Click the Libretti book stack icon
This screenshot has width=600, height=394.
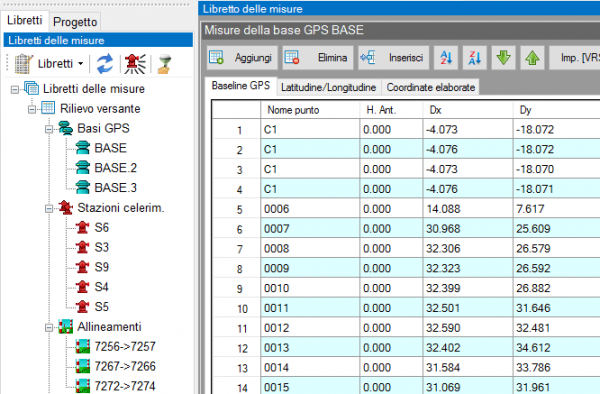point(23,64)
